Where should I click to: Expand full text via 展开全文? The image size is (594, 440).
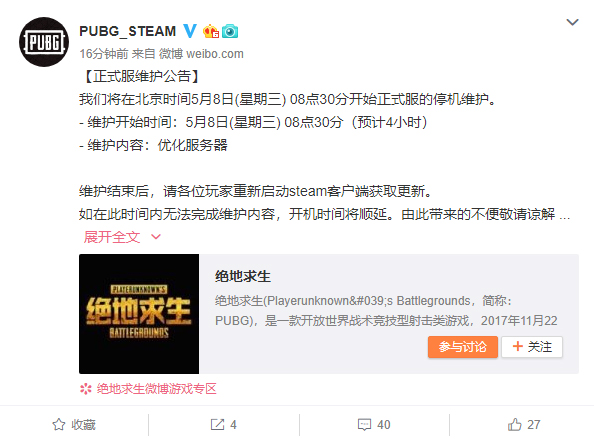(112, 237)
